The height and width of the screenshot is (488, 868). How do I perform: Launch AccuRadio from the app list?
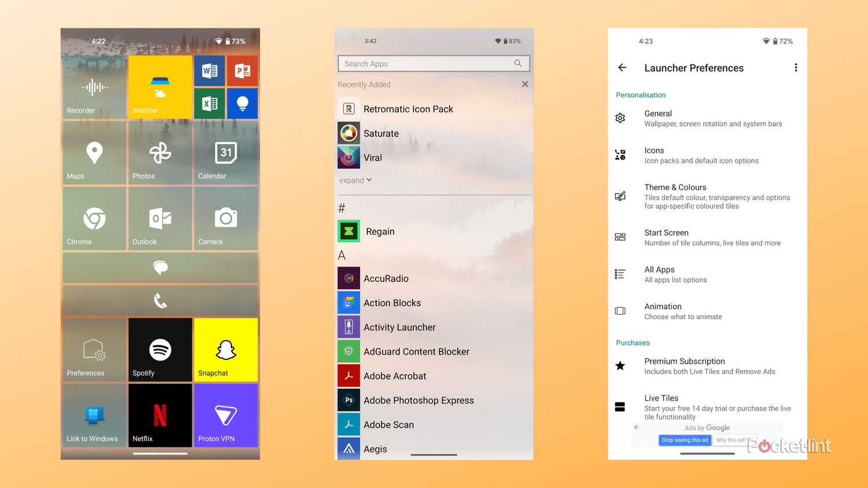433,278
